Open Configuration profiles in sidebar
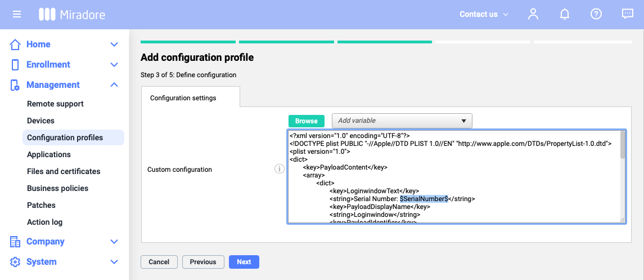Image resolution: width=644 pixels, height=280 pixels. pyautogui.click(x=65, y=137)
